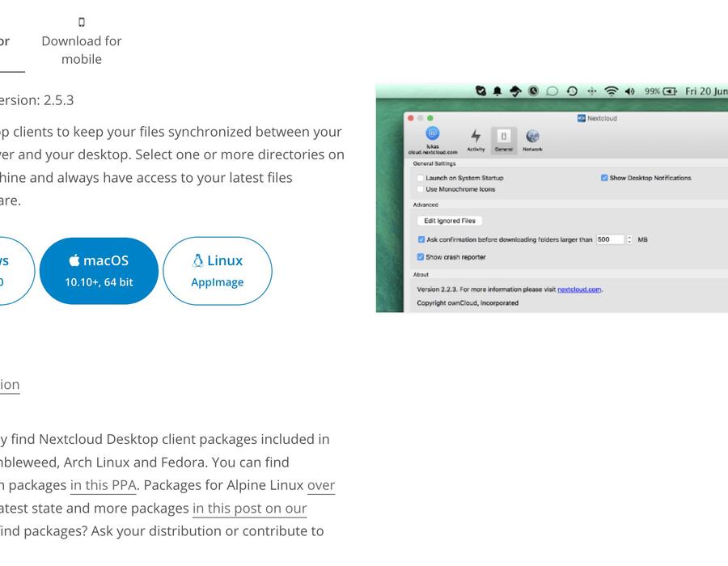The width and height of the screenshot is (728, 566).
Task: Click the Wi-Fi icon in the menu bar
Action: [x=612, y=91]
